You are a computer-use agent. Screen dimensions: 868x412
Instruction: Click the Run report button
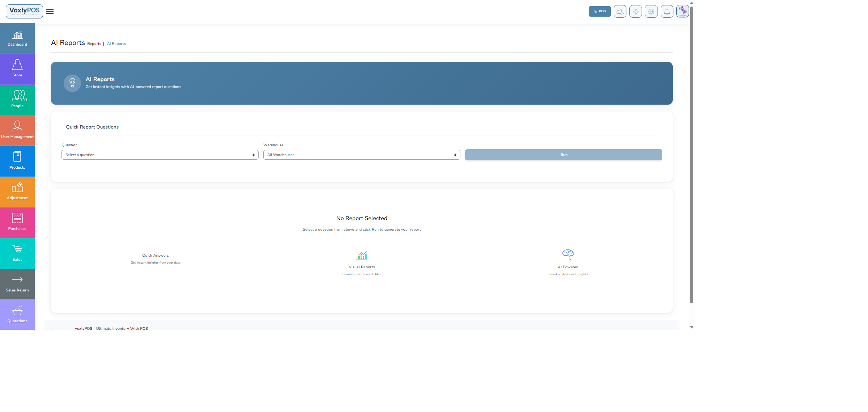[563, 155]
